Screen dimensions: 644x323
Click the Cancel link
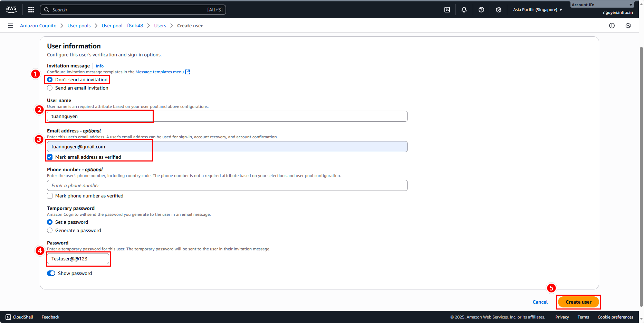[x=540, y=302]
